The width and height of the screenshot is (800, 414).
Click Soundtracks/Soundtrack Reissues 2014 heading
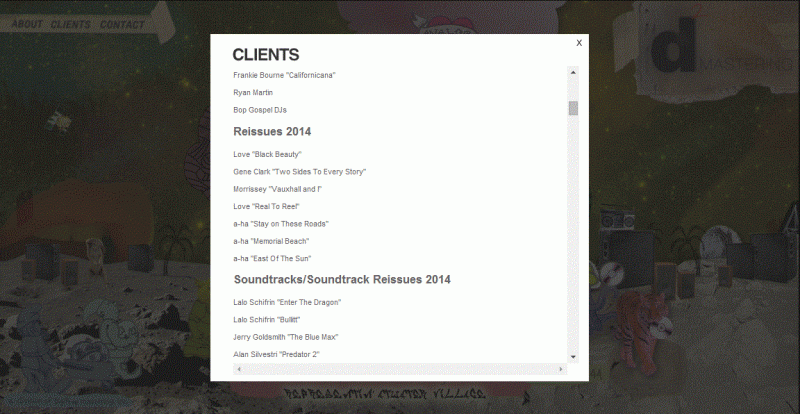point(342,280)
